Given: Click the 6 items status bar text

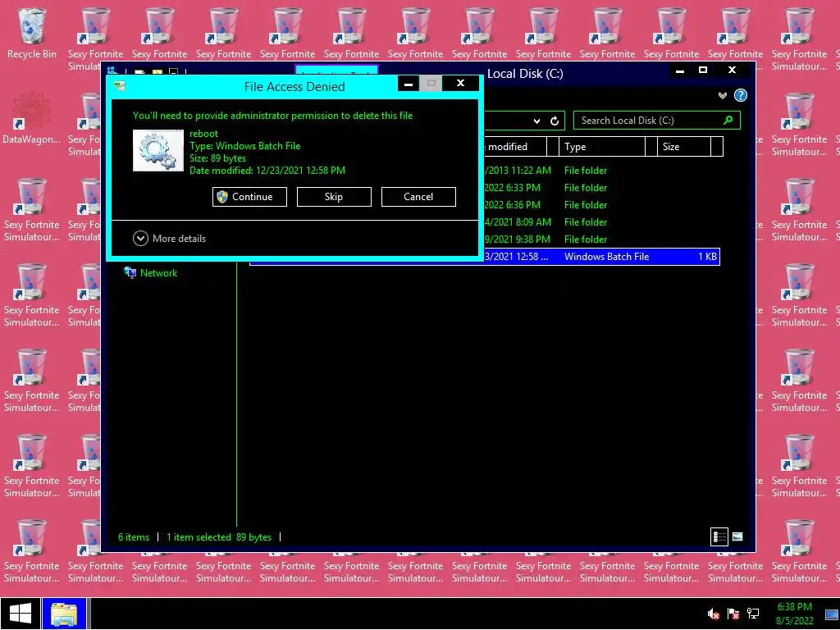Looking at the screenshot, I should coord(134,536).
